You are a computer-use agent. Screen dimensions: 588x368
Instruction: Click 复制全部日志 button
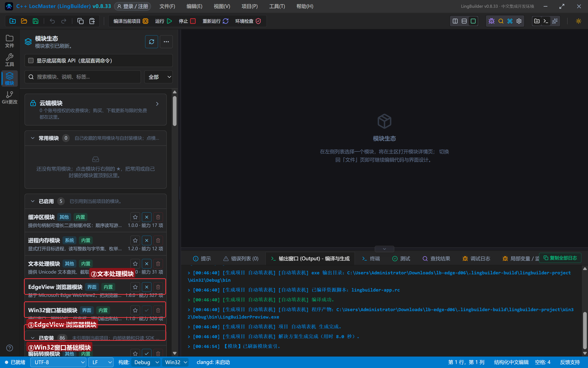(560, 258)
